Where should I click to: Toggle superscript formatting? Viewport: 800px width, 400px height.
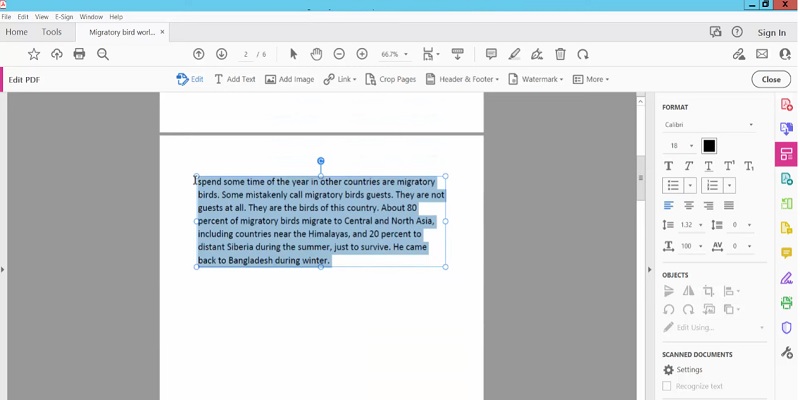[729, 166]
